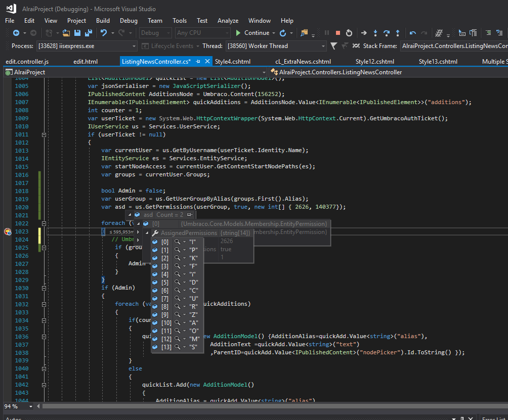Collapse the AssignedPermissions expander

tap(147, 232)
